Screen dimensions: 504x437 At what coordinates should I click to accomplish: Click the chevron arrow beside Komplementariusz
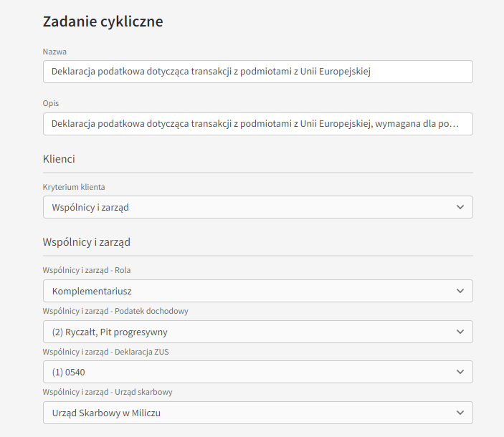[460, 291]
